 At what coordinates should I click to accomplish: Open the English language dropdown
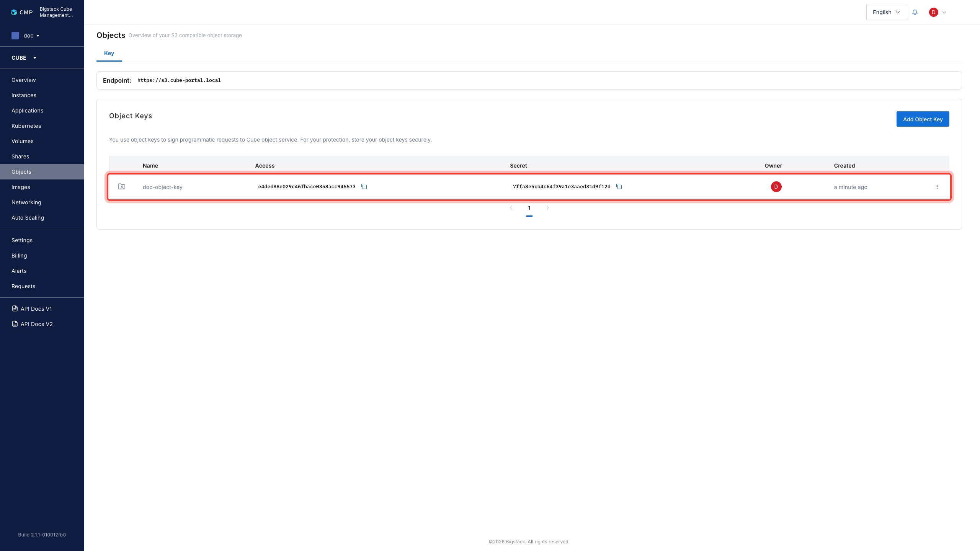coord(887,12)
